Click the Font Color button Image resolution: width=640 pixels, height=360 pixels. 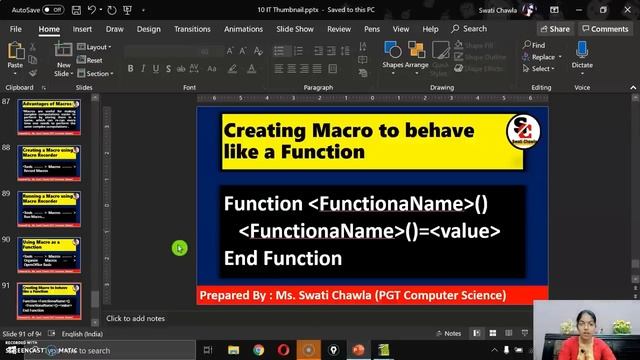click(x=252, y=69)
